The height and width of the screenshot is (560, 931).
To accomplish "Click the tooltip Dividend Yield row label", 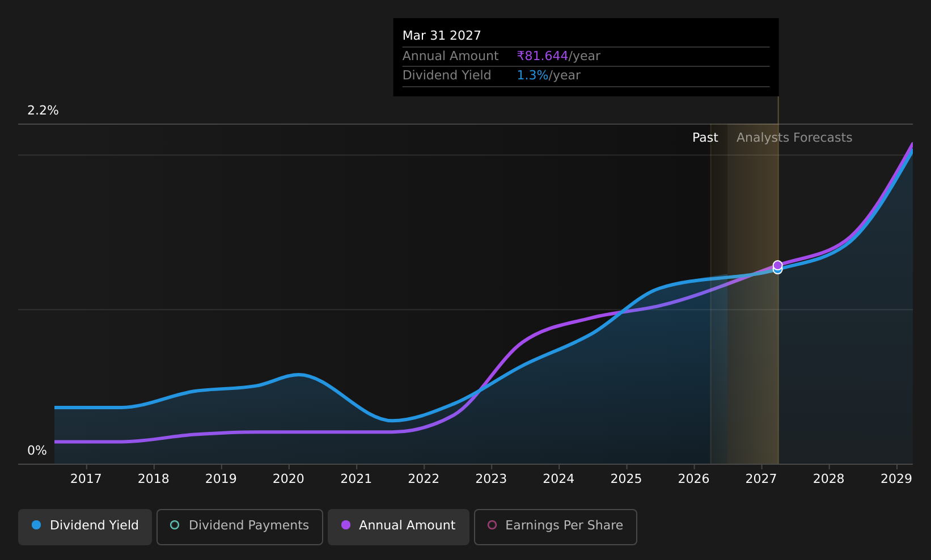I will 447,75.
